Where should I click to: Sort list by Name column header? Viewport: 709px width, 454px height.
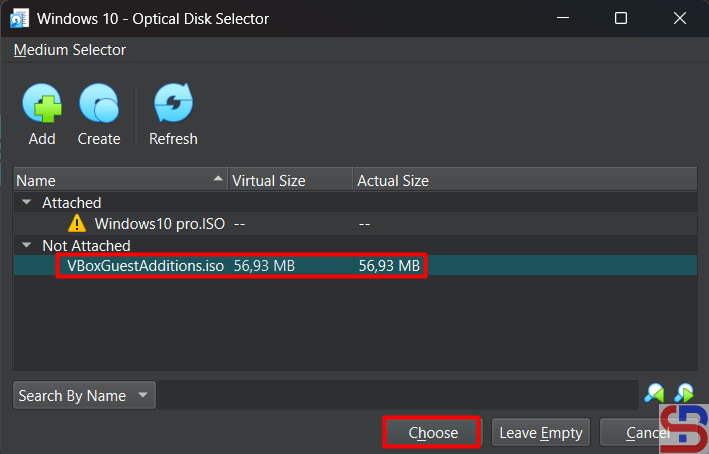[120, 181]
